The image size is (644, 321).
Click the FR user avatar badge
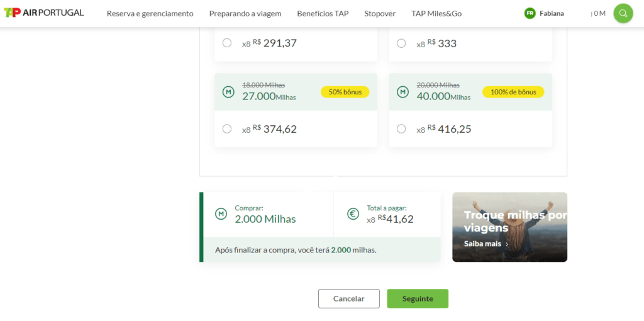(x=530, y=13)
